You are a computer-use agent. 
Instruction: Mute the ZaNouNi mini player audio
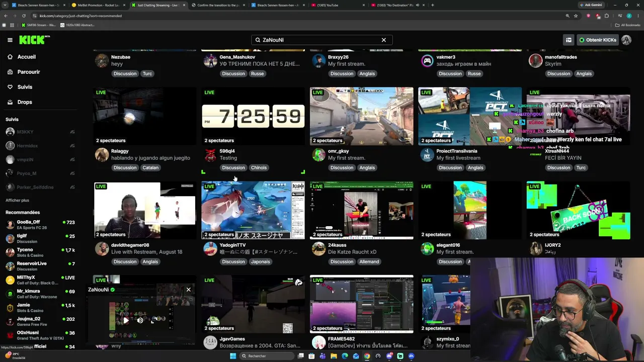tap(140, 320)
